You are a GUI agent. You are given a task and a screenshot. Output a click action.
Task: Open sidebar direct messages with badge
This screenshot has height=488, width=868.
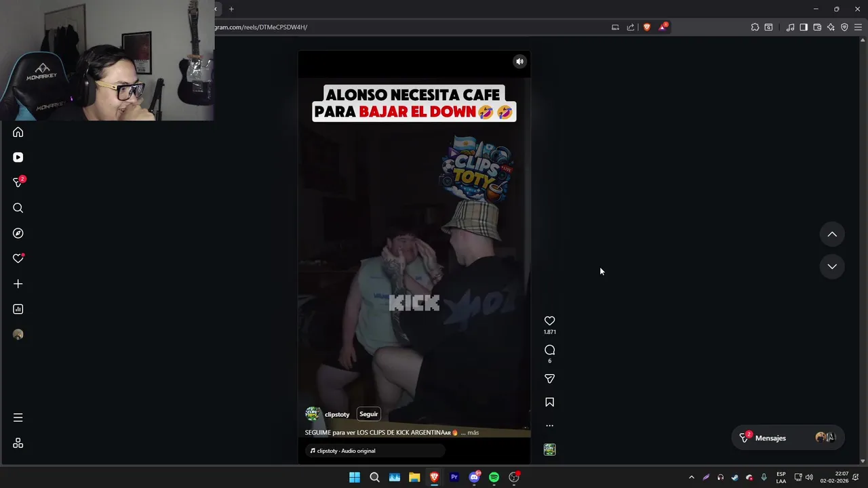tap(18, 182)
